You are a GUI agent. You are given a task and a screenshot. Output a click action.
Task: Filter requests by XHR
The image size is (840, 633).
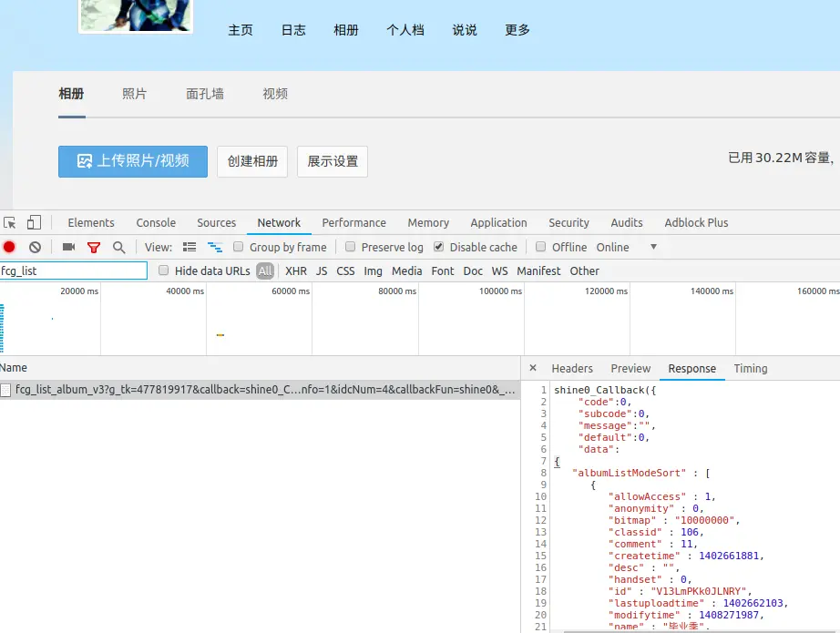296,271
